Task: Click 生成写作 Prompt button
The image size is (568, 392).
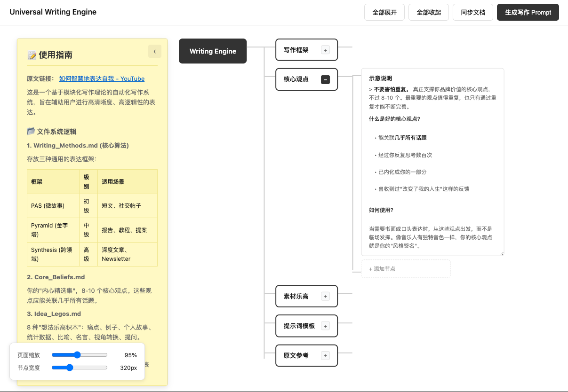Action: tap(528, 13)
